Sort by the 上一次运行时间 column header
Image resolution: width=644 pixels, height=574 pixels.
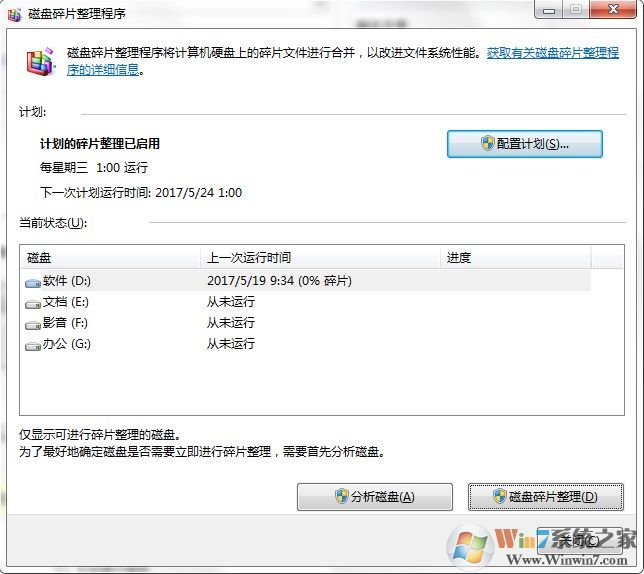(x=320, y=257)
